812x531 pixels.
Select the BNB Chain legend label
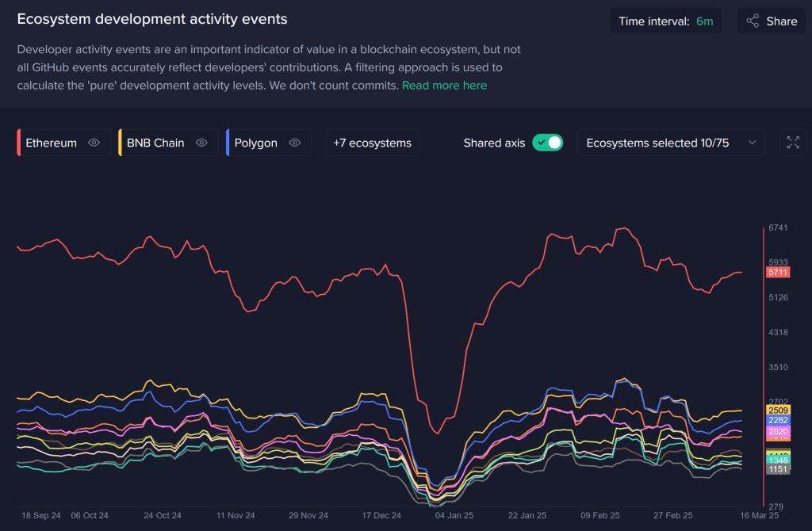pyautogui.click(x=155, y=143)
